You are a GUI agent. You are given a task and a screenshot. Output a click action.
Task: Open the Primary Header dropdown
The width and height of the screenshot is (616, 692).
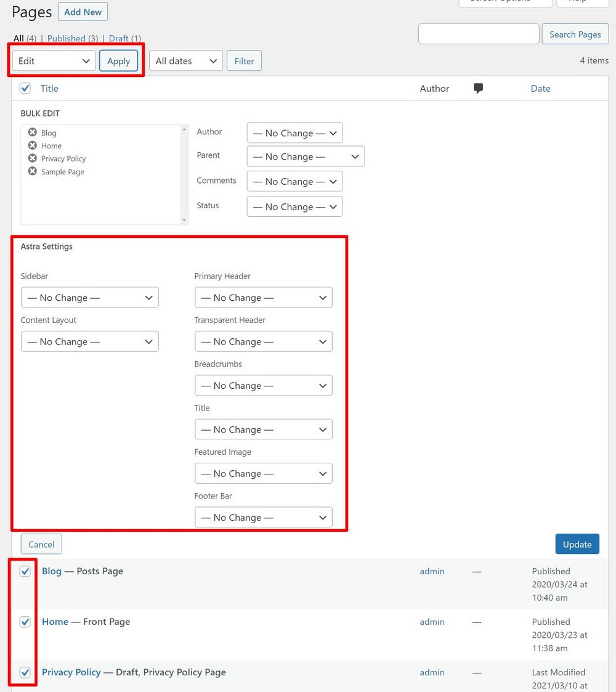coord(264,298)
